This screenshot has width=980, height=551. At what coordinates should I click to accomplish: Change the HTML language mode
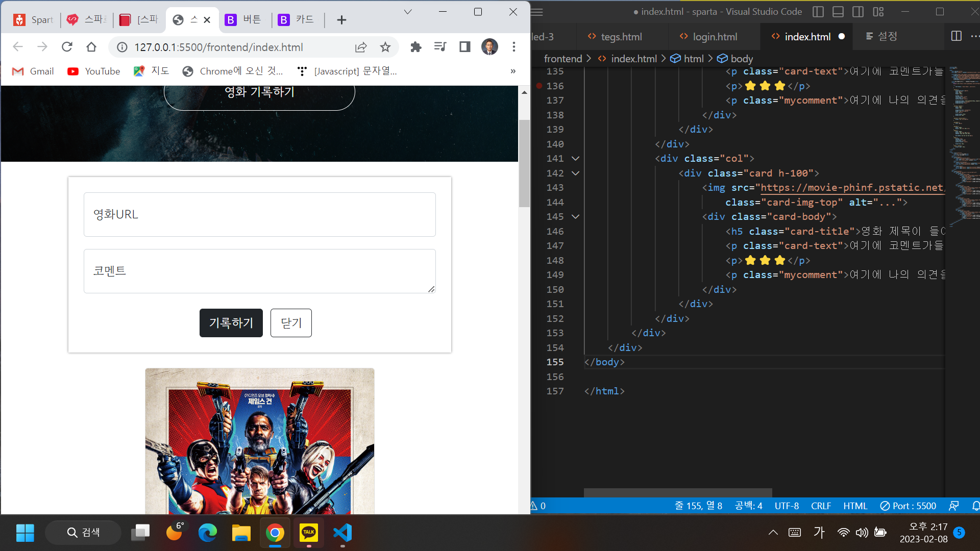855,506
